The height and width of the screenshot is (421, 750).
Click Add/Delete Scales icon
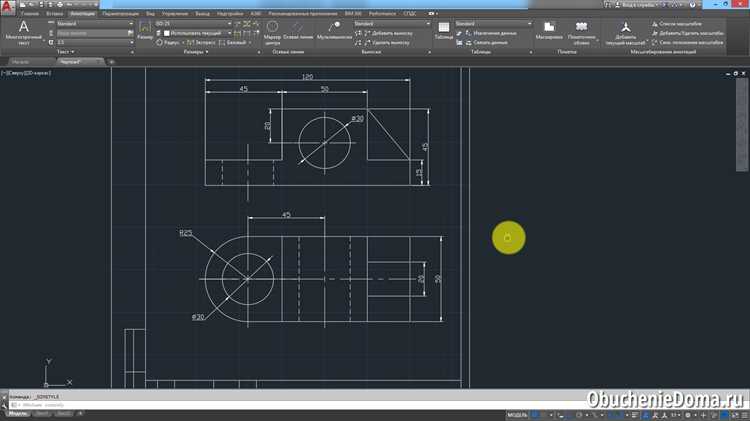(x=655, y=33)
